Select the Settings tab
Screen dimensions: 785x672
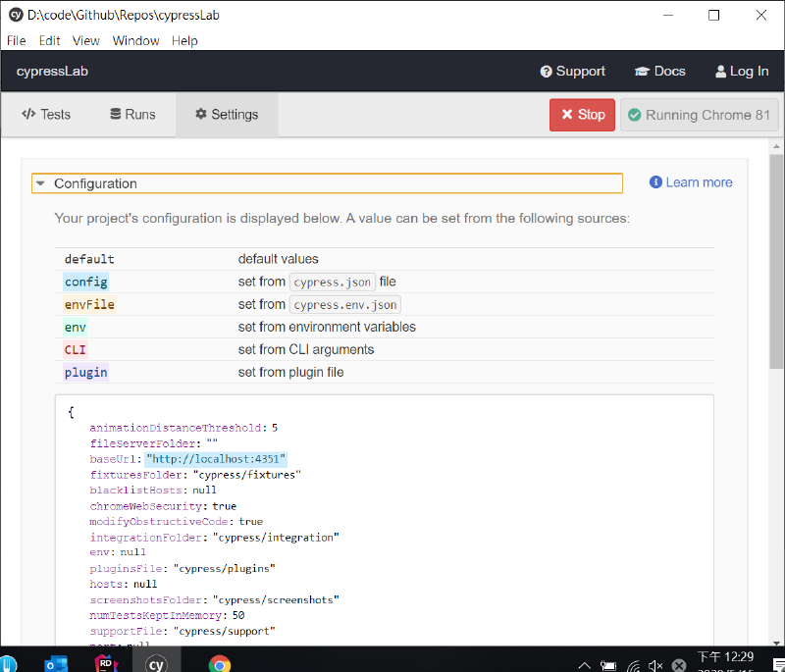(227, 115)
